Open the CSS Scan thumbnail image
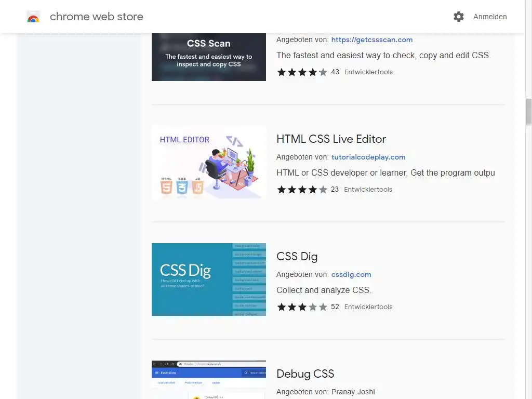Image resolution: width=532 pixels, height=399 pixels. tap(209, 57)
